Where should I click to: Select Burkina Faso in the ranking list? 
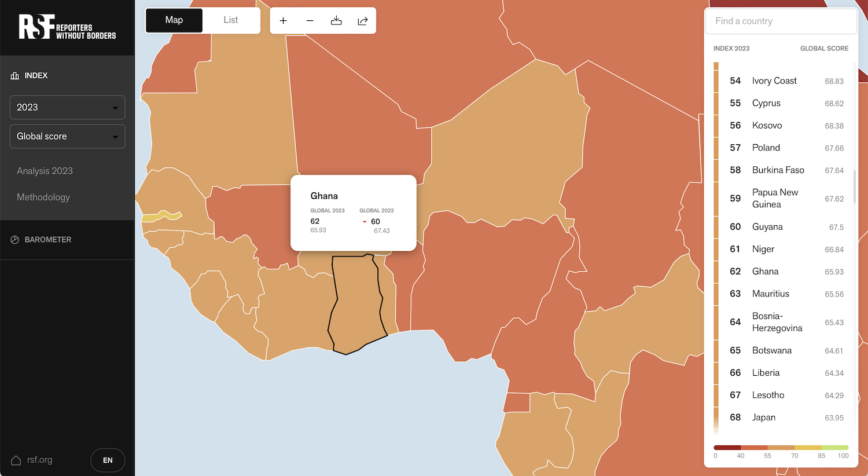click(x=778, y=170)
